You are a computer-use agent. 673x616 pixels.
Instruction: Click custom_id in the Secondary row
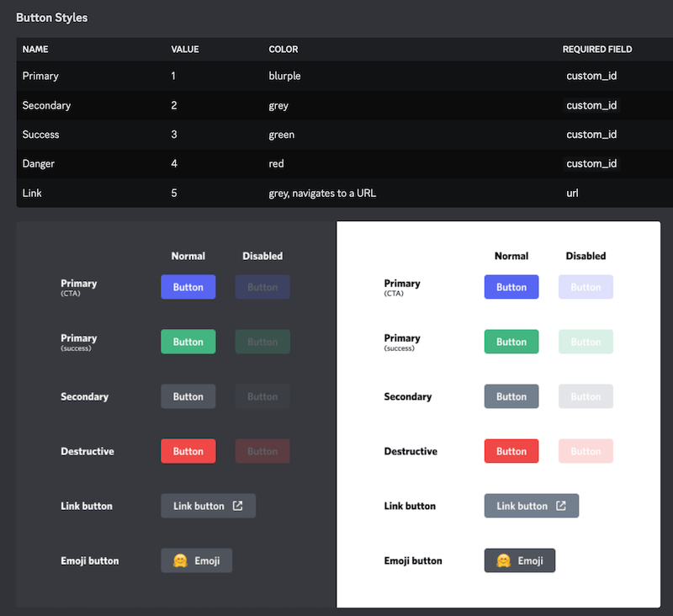[591, 105]
